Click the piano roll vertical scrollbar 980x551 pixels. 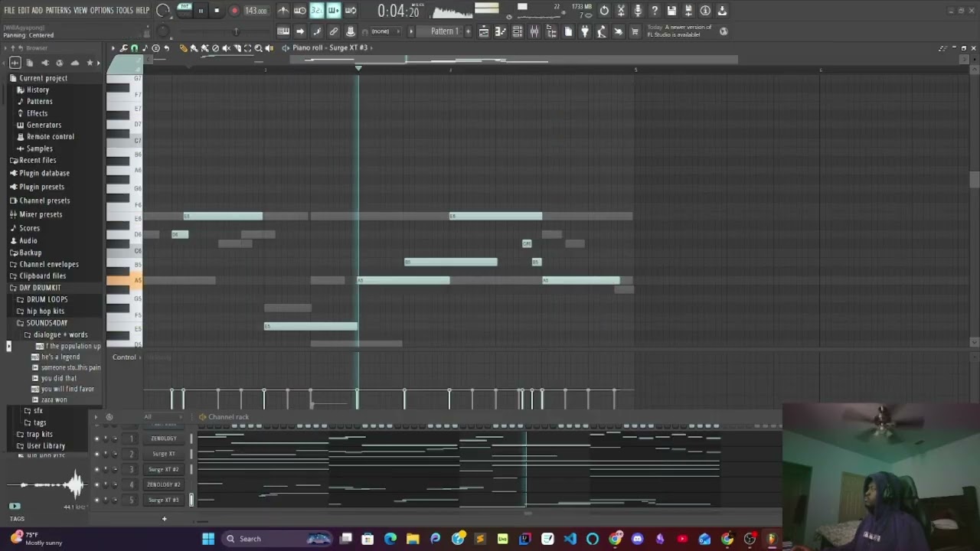pyautogui.click(x=974, y=180)
